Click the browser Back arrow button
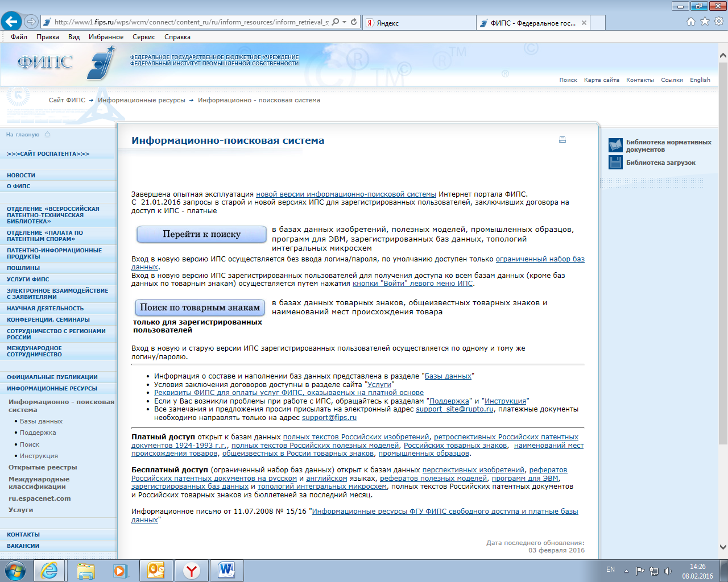The width and height of the screenshot is (728, 582). (11, 22)
